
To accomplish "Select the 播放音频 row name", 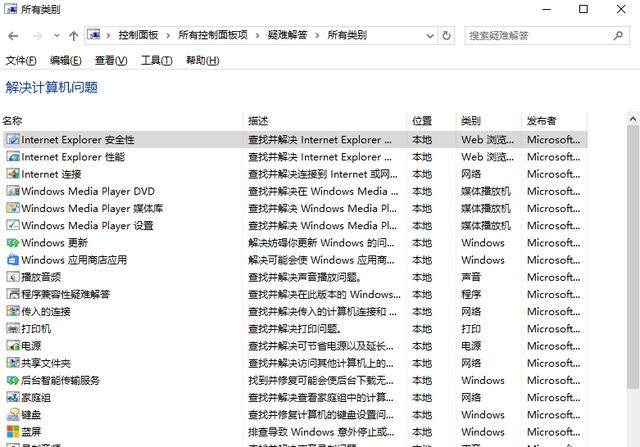I will click(x=41, y=277).
